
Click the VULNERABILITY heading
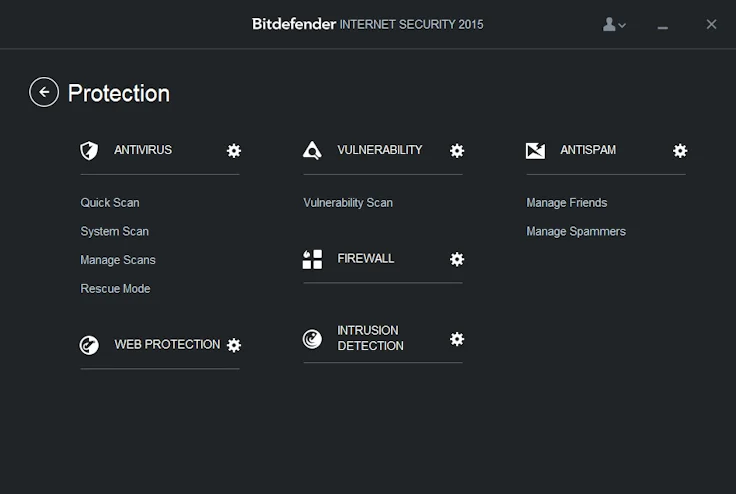click(380, 150)
